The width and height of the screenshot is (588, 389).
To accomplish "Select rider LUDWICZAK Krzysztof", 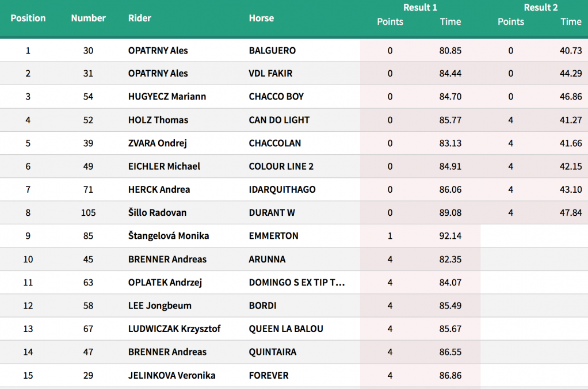I will coord(174,329).
